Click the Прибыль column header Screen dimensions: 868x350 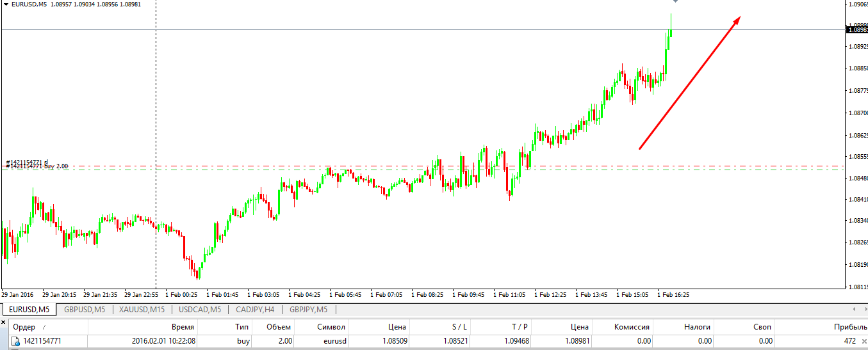[x=846, y=327]
